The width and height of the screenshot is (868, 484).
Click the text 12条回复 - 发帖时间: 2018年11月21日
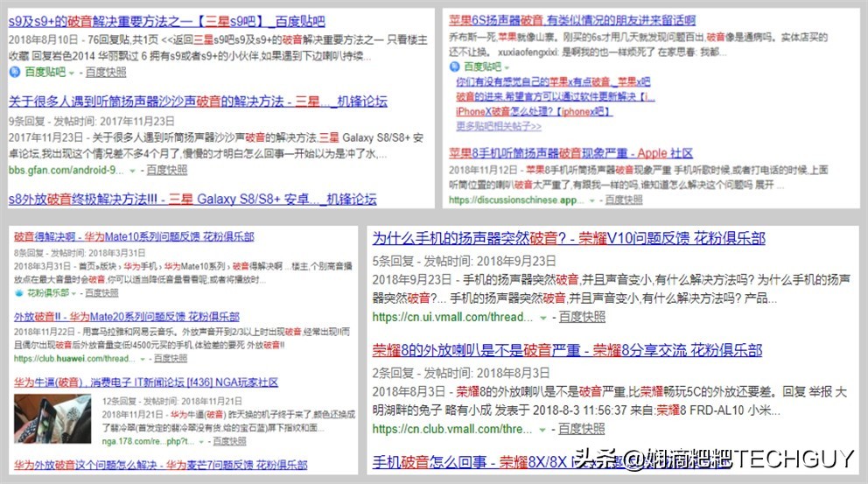[x=172, y=402]
